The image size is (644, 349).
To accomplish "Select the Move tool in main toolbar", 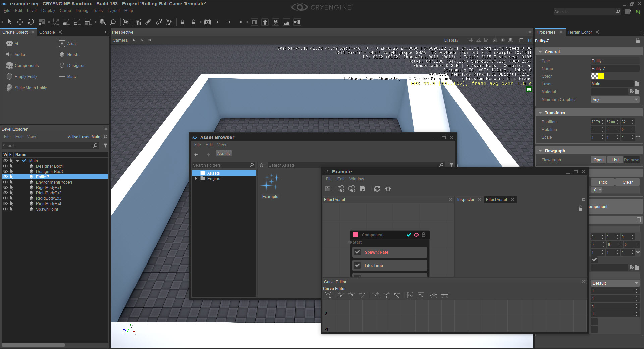I will click(x=20, y=22).
